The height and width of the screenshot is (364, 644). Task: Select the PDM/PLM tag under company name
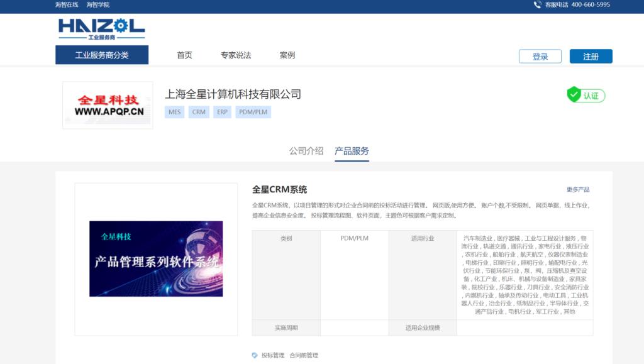point(253,112)
